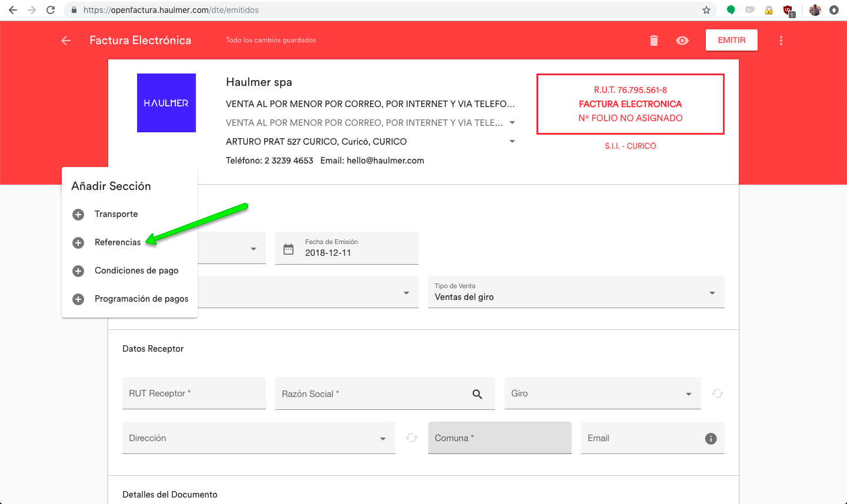Click the trash delete icon in header
Image resolution: width=847 pixels, height=504 pixels.
pyautogui.click(x=653, y=41)
